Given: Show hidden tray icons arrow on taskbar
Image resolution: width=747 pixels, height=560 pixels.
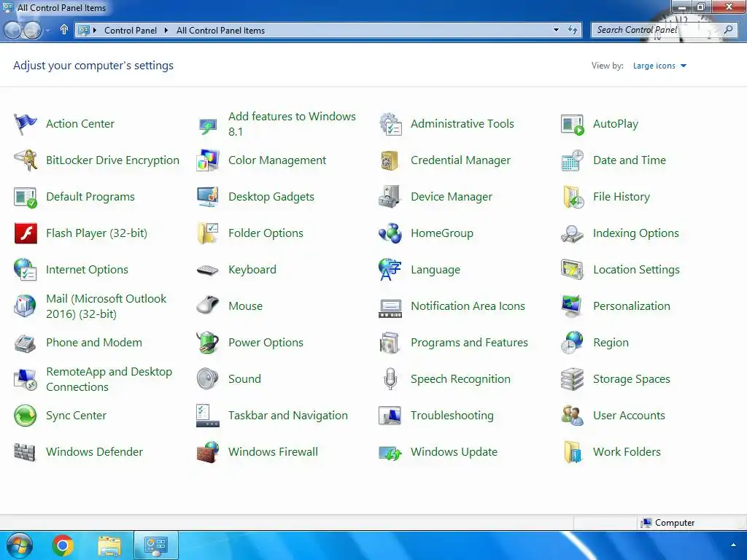Looking at the screenshot, I should (733, 545).
